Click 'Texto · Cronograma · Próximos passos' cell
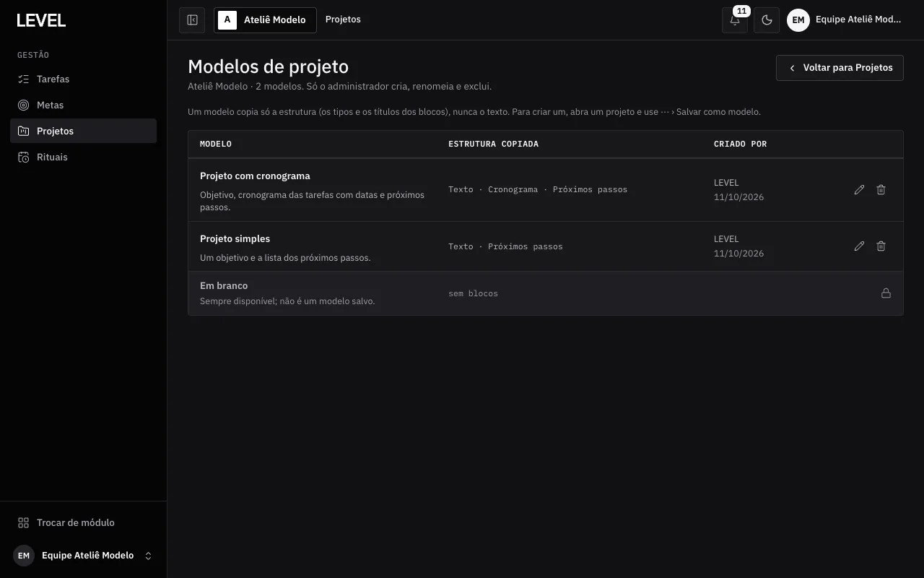The image size is (924, 578). pos(538,190)
